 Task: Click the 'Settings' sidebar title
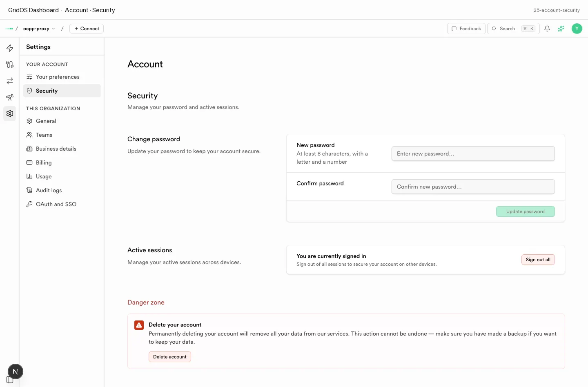(38, 47)
